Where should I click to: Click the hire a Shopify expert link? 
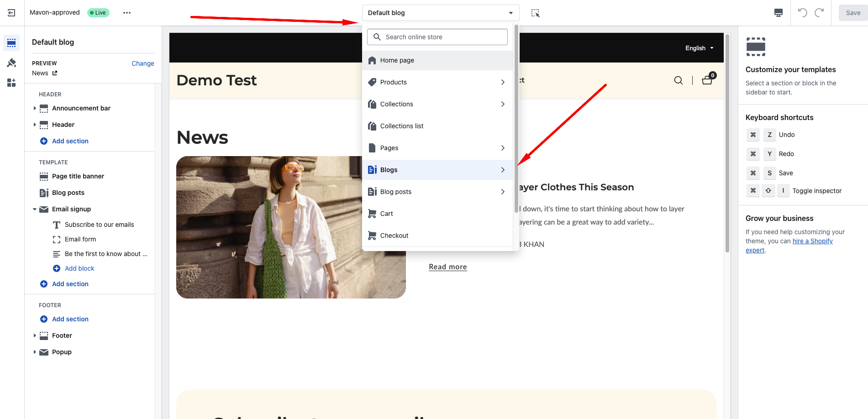(812, 241)
